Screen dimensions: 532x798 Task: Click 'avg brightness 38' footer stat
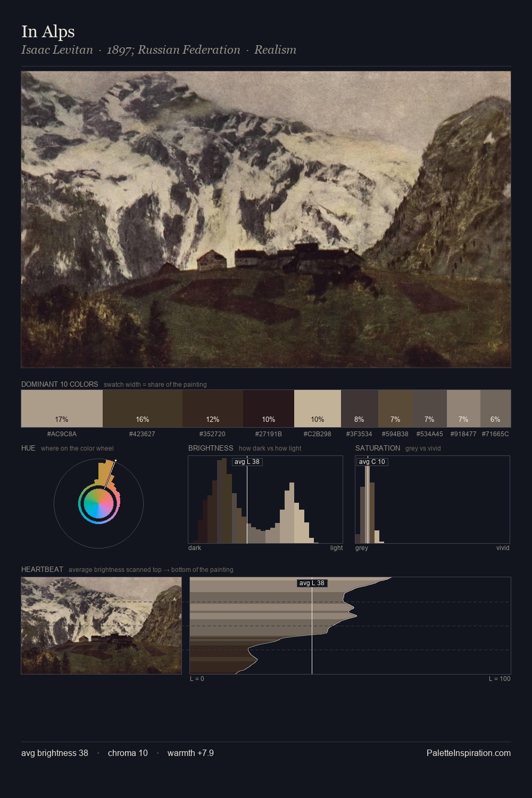(x=55, y=753)
